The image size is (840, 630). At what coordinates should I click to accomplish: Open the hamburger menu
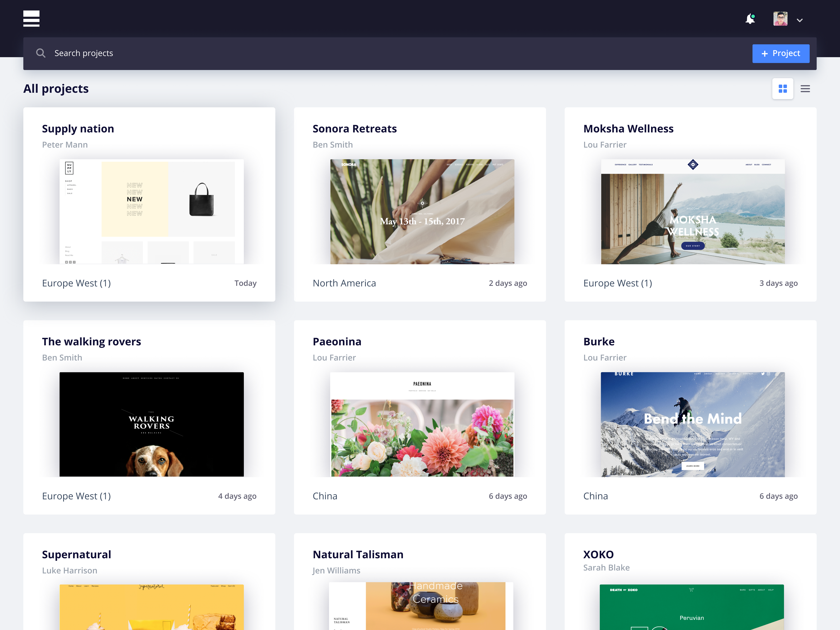pyautogui.click(x=31, y=19)
